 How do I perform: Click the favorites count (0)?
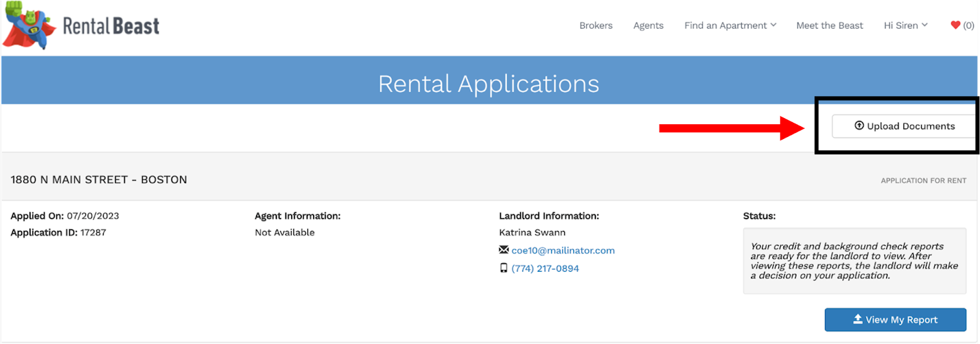point(968,25)
